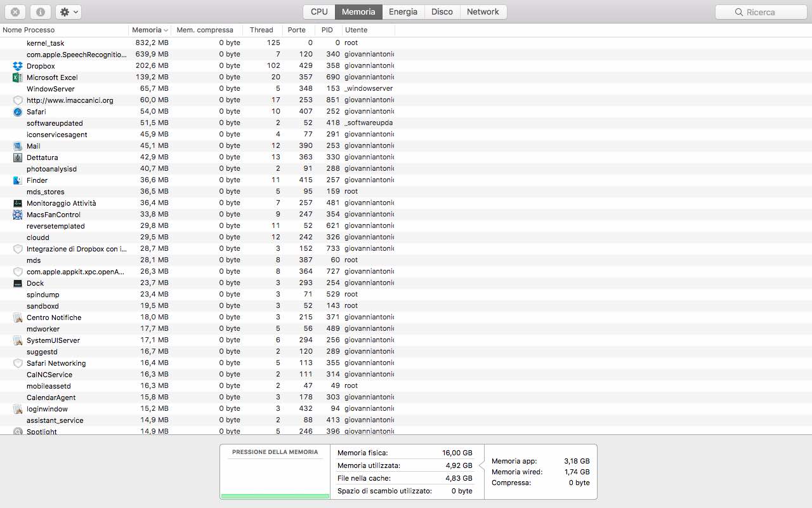Open the gear actions menu
812x508 pixels.
[x=68, y=12]
